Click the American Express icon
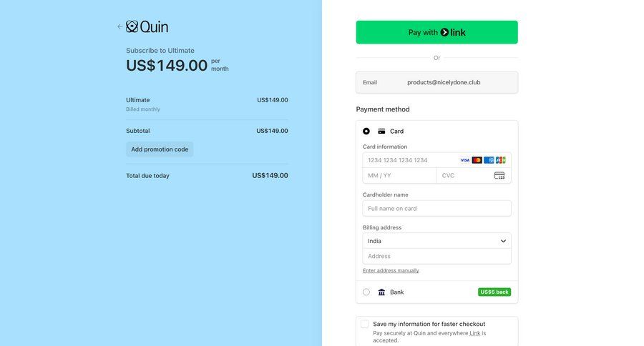 tap(489, 160)
